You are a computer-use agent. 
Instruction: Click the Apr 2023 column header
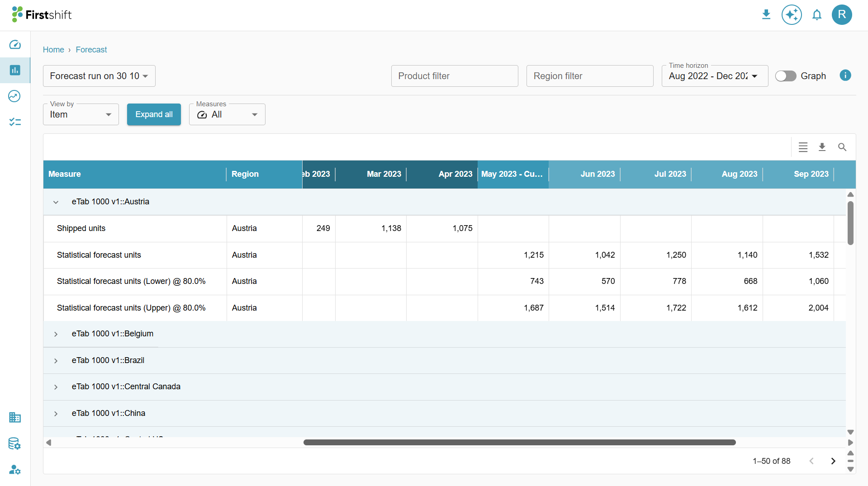point(442,174)
